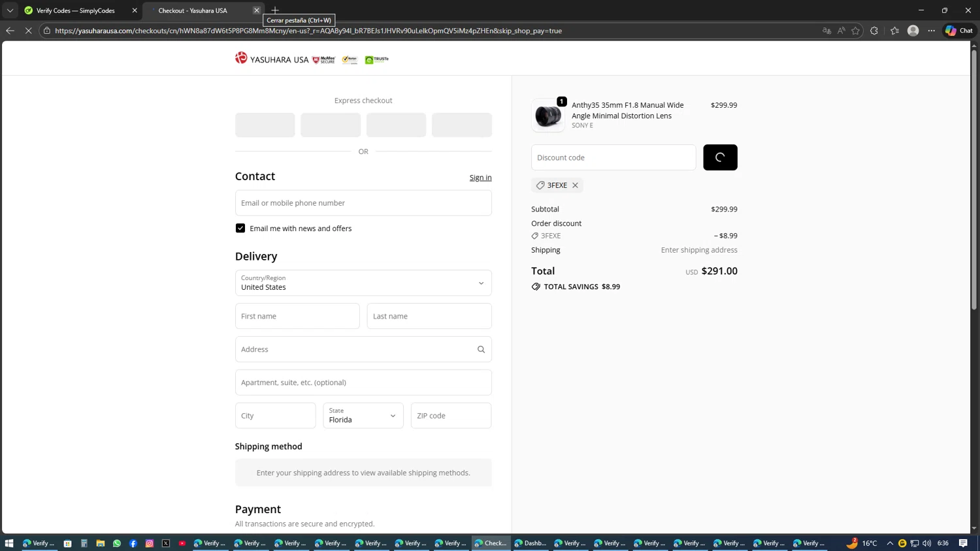Open Instagram from taskbar
The width and height of the screenshot is (980, 551).
149,543
